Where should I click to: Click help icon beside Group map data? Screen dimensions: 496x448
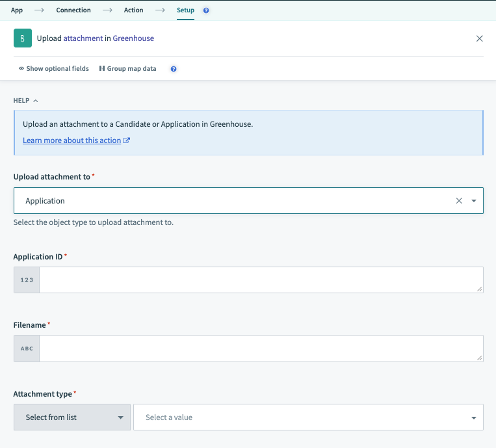[x=174, y=69]
